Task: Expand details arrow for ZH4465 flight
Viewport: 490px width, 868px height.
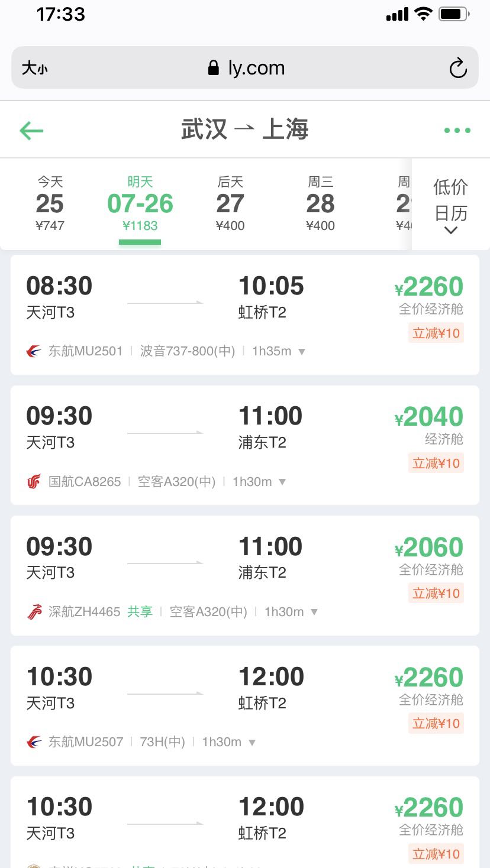Action: coord(314,612)
